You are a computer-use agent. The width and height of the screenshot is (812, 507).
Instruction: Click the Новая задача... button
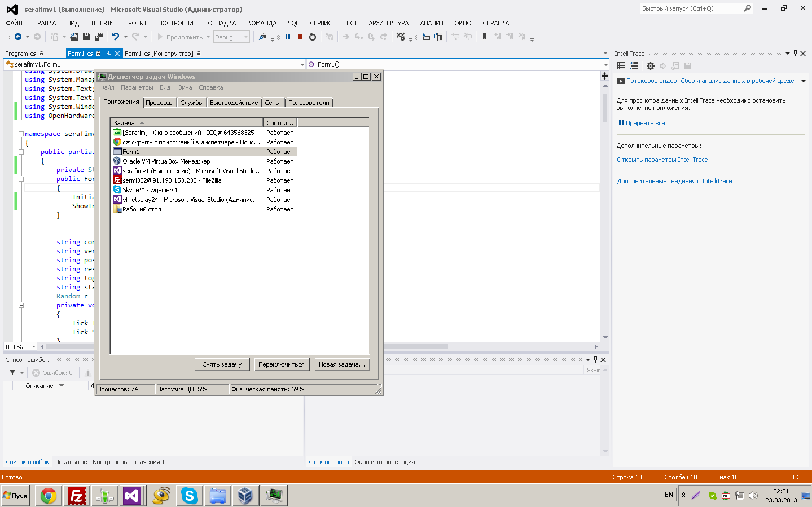point(341,364)
